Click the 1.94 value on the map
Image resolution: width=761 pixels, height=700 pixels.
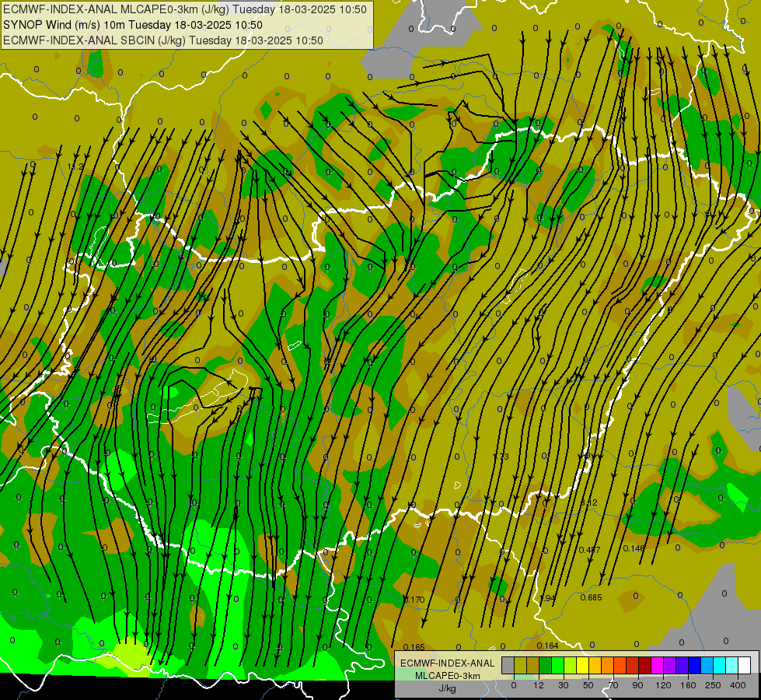tap(548, 598)
